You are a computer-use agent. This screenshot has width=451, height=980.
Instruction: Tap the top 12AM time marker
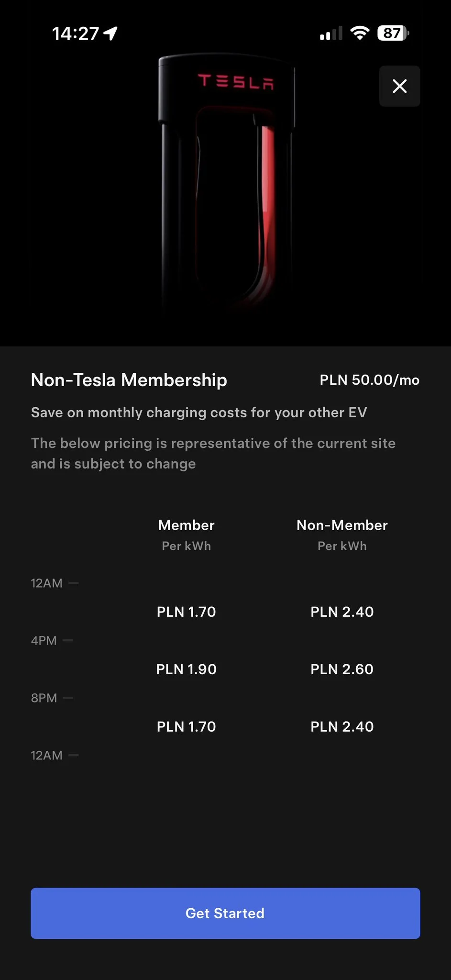click(47, 583)
